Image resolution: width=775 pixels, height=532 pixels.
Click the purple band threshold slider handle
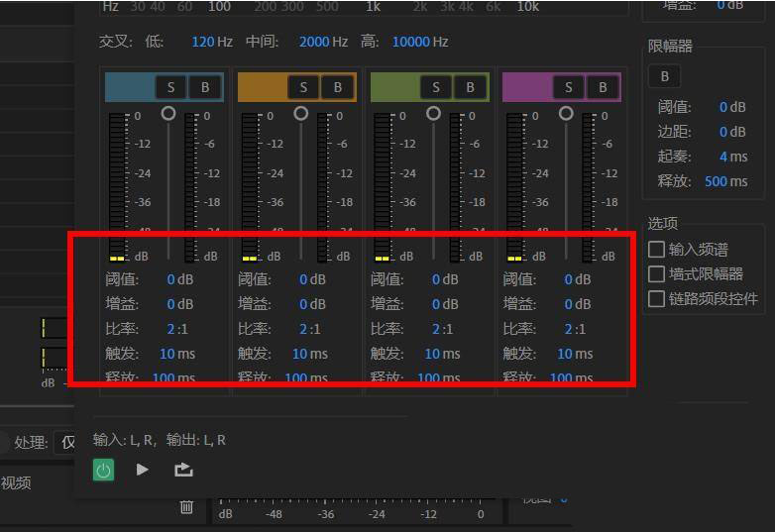tap(566, 114)
